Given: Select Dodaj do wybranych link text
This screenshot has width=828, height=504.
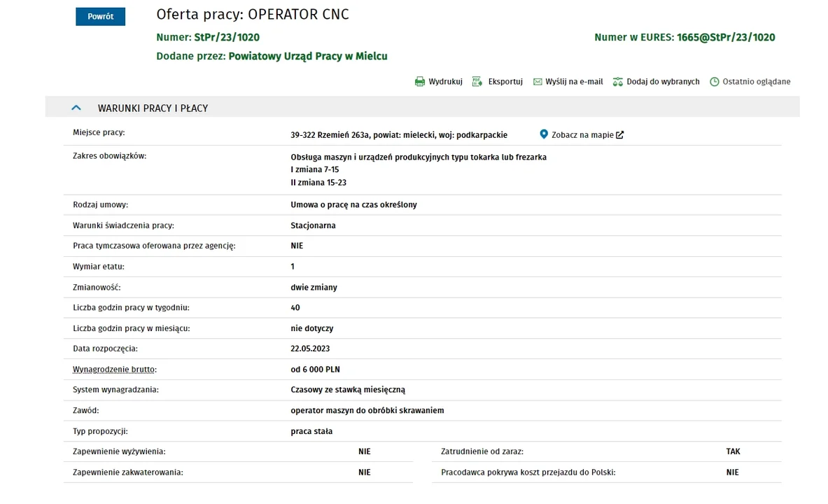Looking at the screenshot, I should 664,82.
